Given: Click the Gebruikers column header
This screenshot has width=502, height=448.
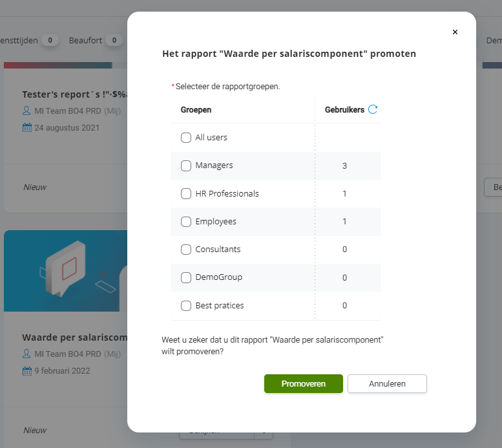Looking at the screenshot, I should point(344,110).
